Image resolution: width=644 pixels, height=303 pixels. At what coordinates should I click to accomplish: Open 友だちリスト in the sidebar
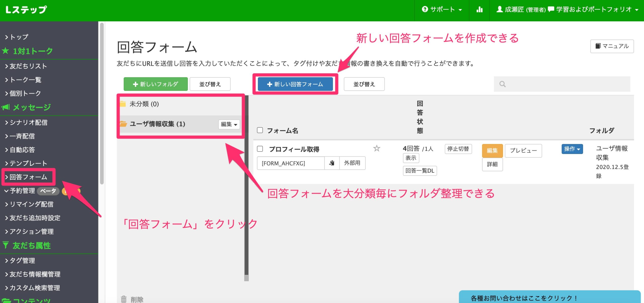(28, 66)
